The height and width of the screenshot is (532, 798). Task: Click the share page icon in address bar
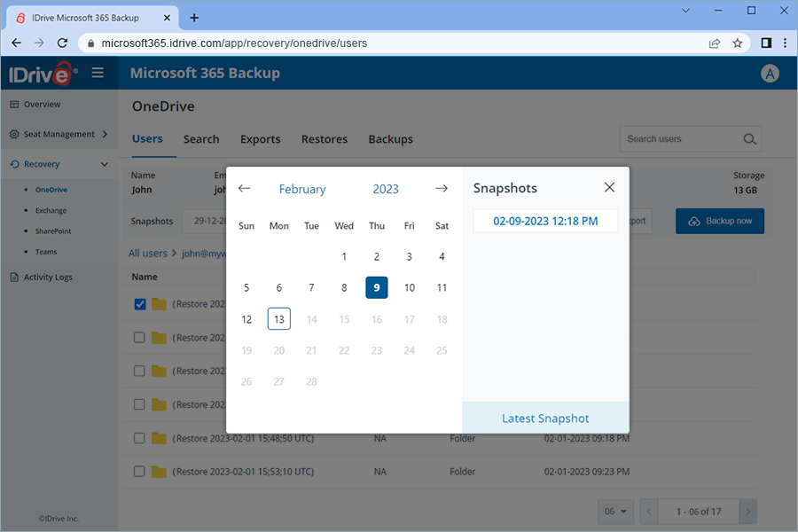click(x=715, y=43)
